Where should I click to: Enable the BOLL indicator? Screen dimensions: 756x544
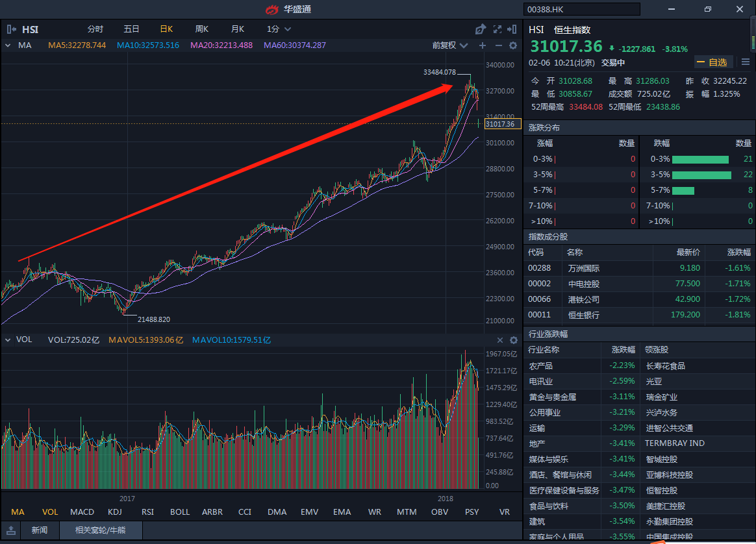click(180, 512)
